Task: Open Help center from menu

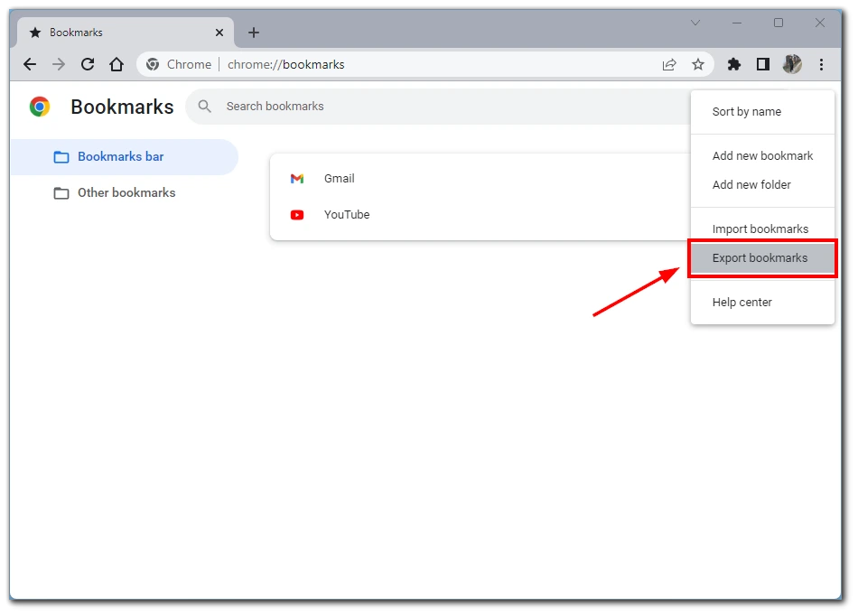Action: [763, 303]
